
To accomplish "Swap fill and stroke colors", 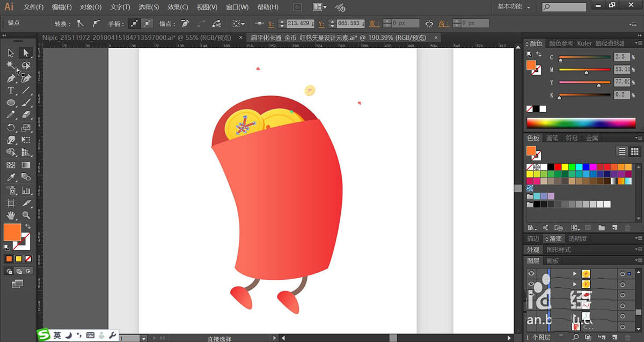I will [x=28, y=227].
